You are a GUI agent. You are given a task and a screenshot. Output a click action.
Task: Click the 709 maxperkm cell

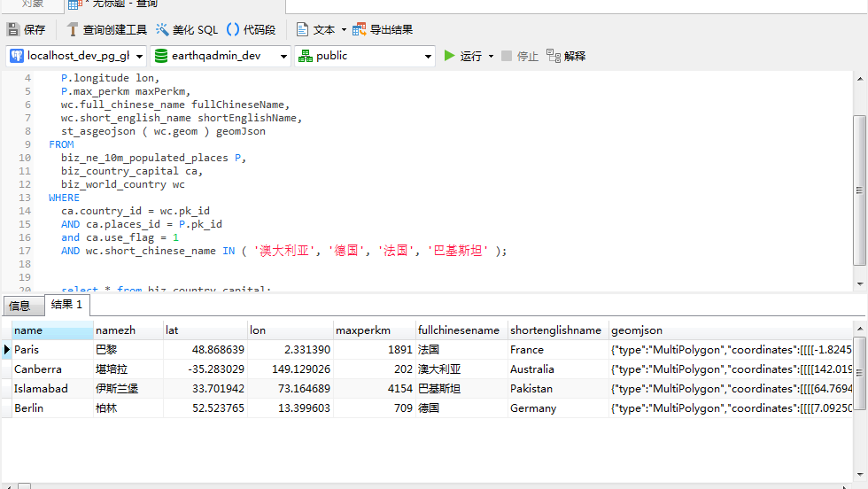pyautogui.click(x=375, y=408)
